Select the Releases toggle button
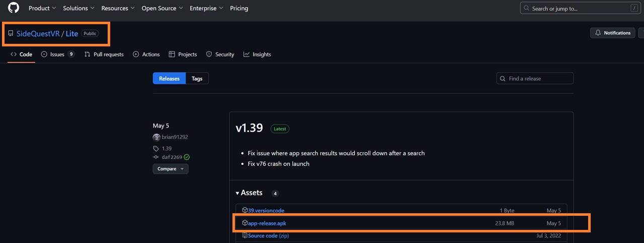Image resolution: width=644 pixels, height=243 pixels. click(x=169, y=79)
